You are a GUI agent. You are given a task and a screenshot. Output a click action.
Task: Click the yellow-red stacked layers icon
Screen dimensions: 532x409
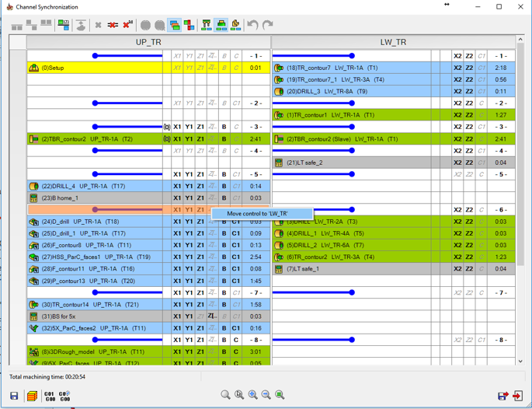[x=33, y=396]
